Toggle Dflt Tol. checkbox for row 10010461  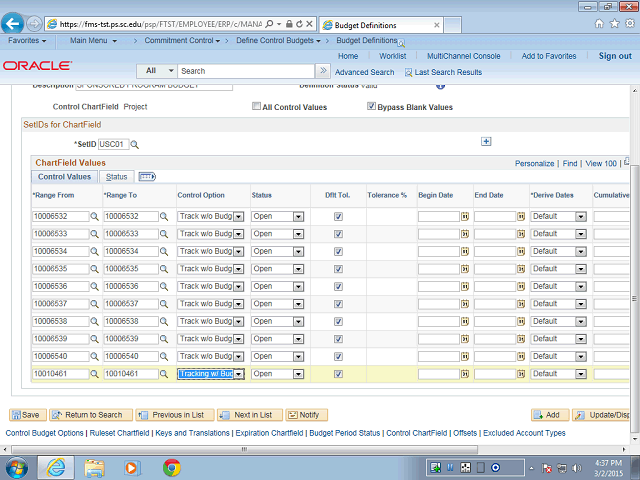(338, 374)
